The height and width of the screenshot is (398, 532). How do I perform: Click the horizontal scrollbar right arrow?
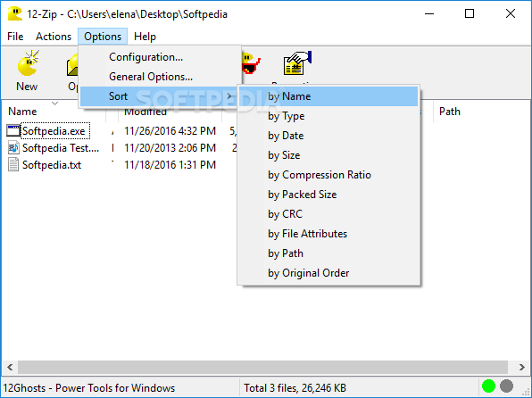(522, 367)
